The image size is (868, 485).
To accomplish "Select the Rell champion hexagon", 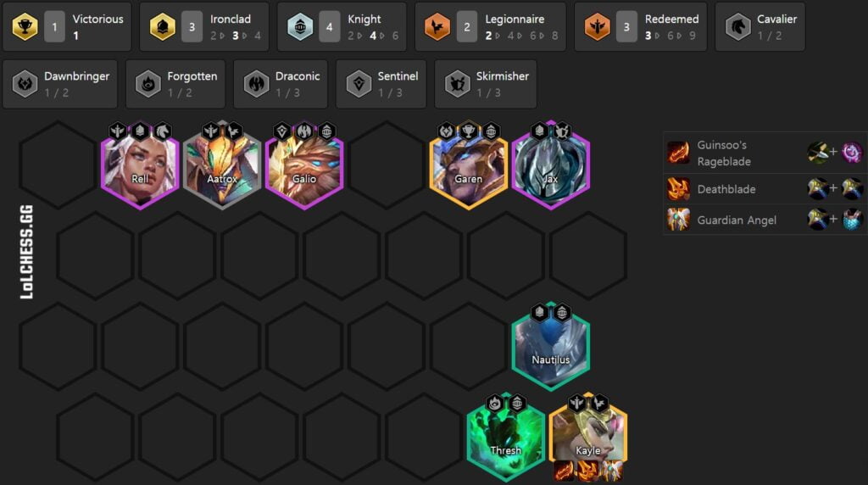I will click(140, 165).
